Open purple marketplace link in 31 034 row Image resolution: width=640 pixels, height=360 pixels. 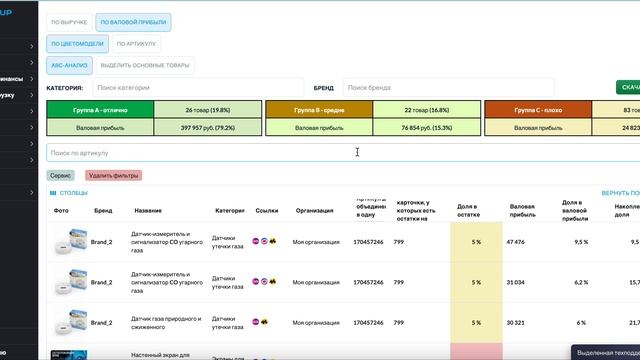pos(256,281)
